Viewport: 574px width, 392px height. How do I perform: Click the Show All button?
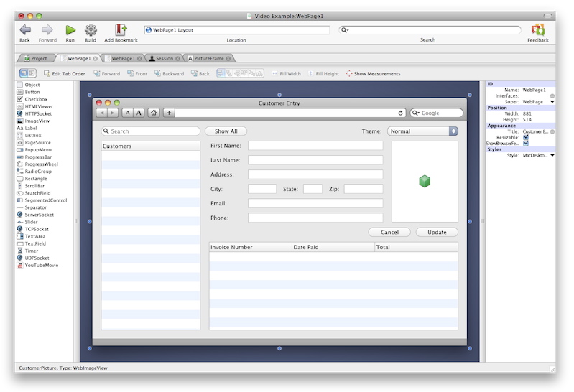pyautogui.click(x=226, y=131)
